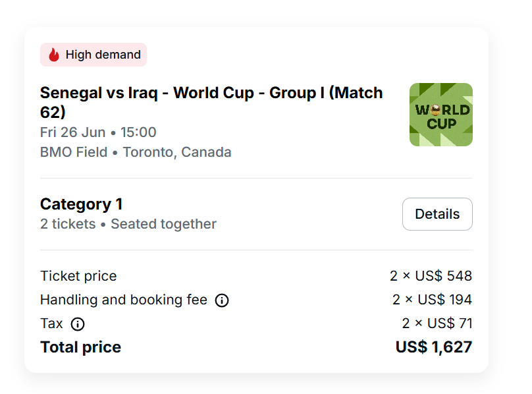Image resolution: width=532 pixels, height=394 pixels.
Task: Click the High demand label text
Action: (103, 55)
